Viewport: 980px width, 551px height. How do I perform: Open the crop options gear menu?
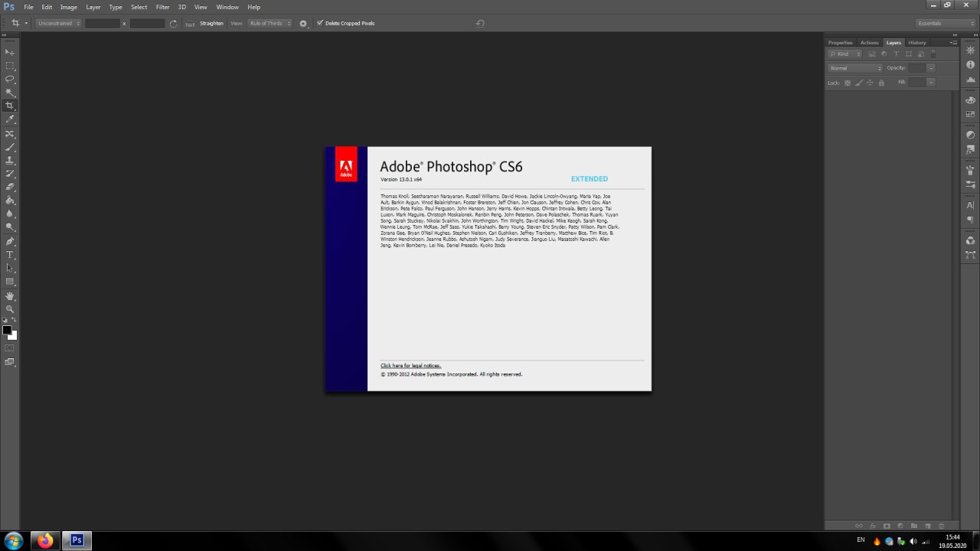click(x=303, y=24)
